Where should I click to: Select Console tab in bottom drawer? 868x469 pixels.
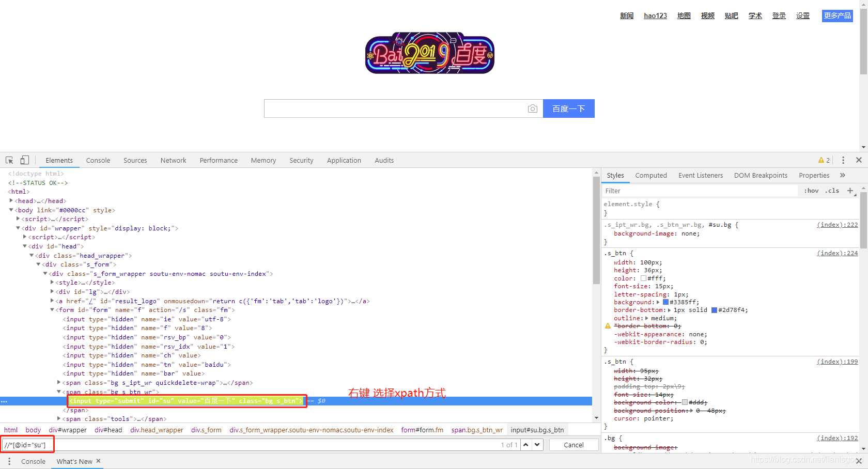pos(33,461)
